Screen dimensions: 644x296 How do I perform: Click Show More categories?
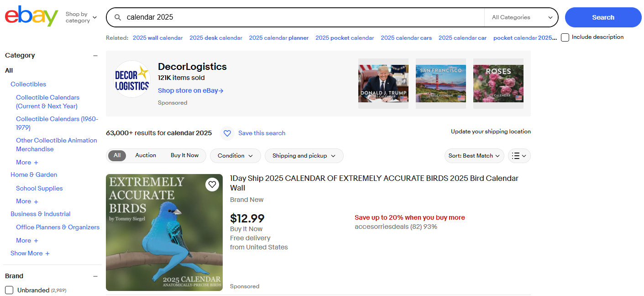point(30,253)
